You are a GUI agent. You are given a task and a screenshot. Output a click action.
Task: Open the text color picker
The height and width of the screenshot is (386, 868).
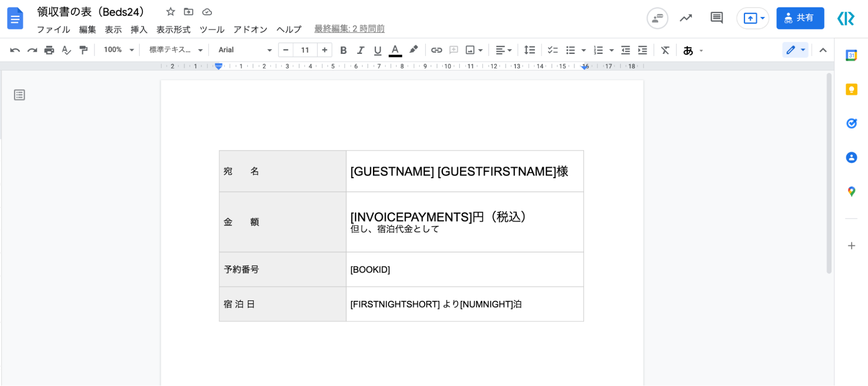(x=395, y=50)
